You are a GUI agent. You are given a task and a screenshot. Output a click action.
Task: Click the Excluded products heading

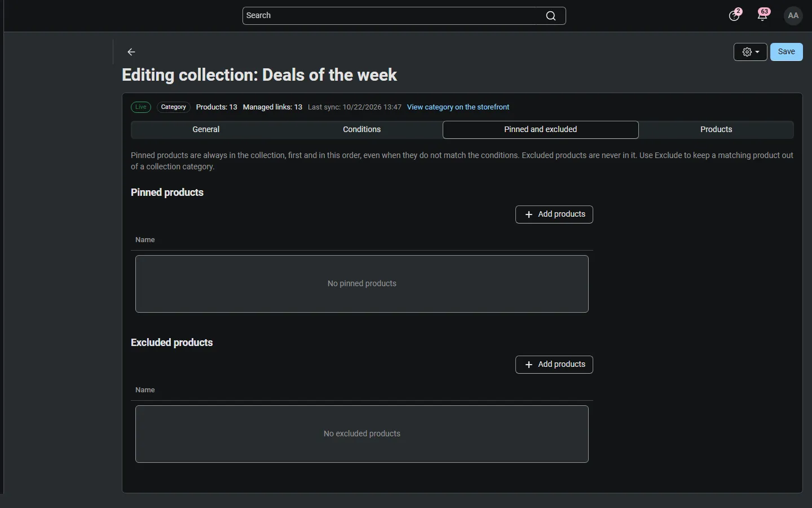tap(172, 343)
